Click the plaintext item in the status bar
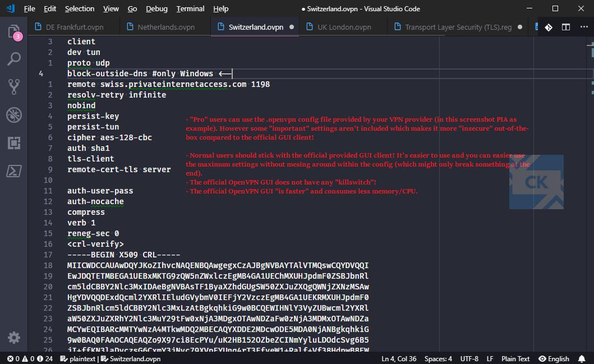This screenshot has width=594, height=364. tap(78, 359)
